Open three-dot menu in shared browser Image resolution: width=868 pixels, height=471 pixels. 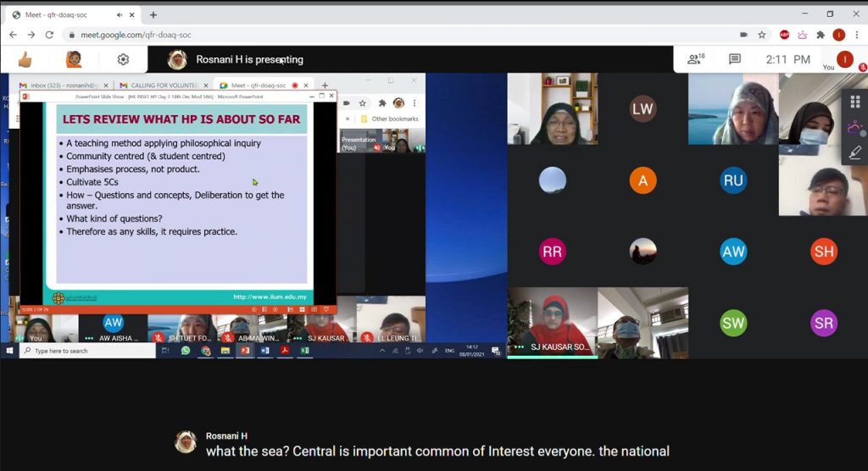point(414,103)
